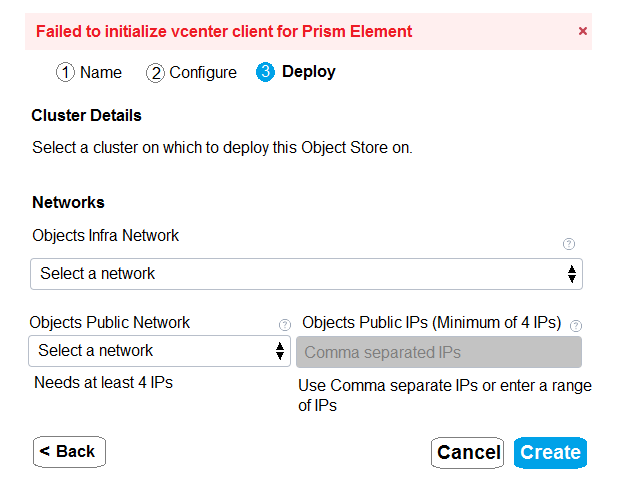
Task: Click the Comma separated IPs field
Action: point(439,352)
